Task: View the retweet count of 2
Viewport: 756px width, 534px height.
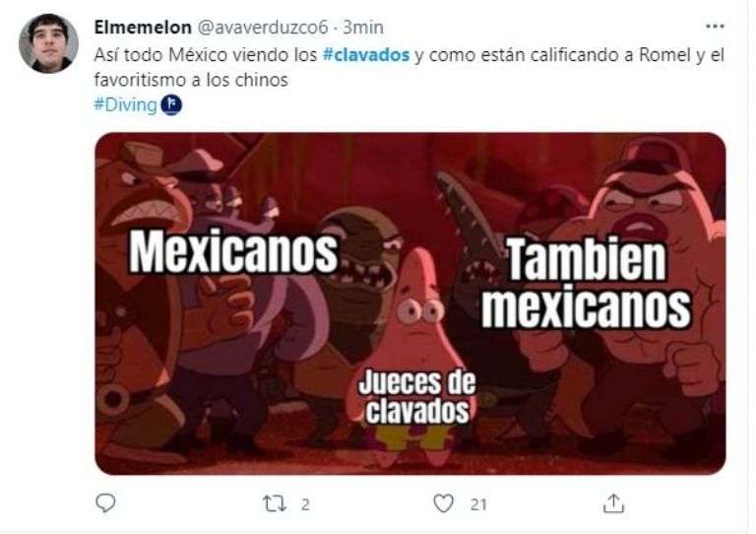Action: point(305,504)
